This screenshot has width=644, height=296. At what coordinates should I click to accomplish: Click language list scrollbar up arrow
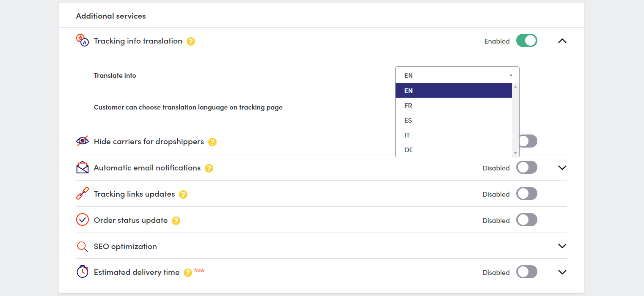(515, 87)
